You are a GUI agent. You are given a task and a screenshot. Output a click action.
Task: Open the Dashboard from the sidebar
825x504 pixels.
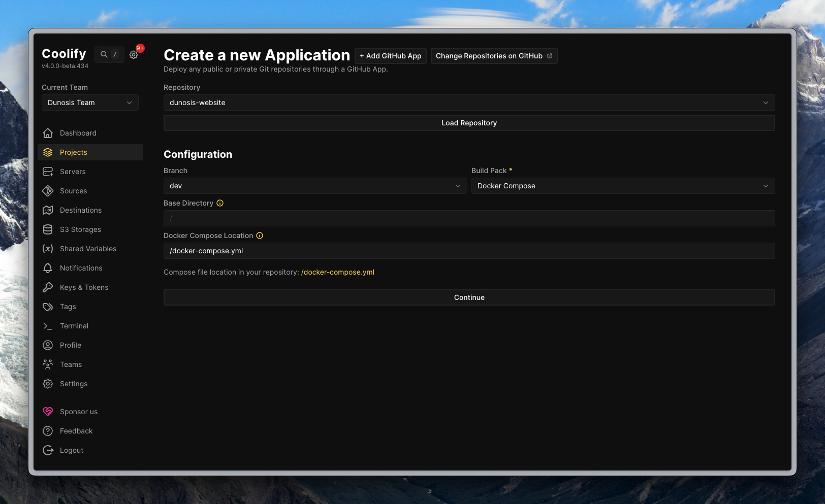78,133
